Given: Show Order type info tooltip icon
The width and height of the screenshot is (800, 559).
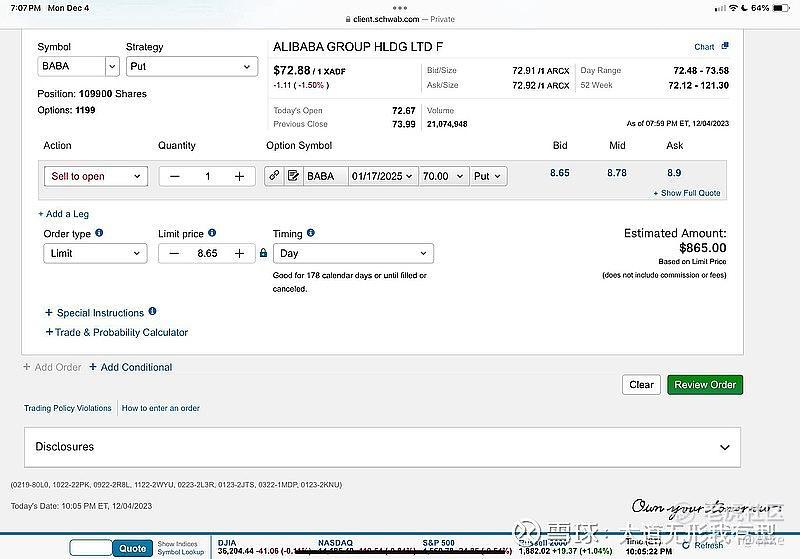Looking at the screenshot, I should (x=99, y=233).
